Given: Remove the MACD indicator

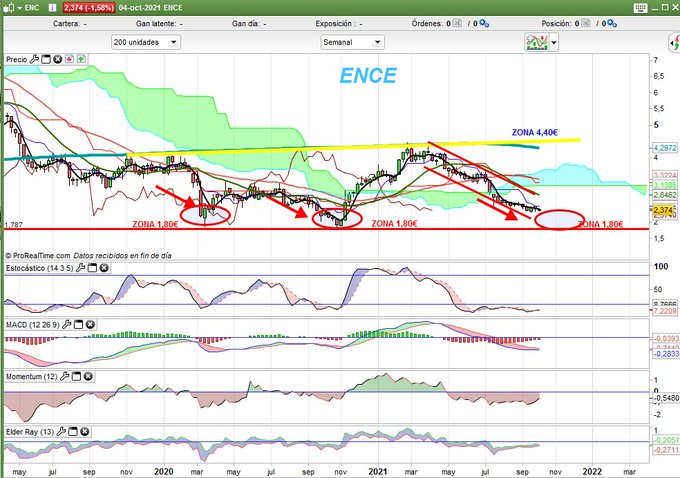Looking at the screenshot, I should point(90,324).
